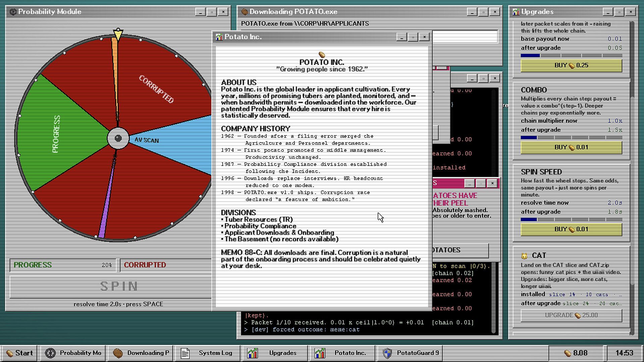Screen dimensions: 644x362
Task: Click the SPIN button
Action: tap(111, 286)
